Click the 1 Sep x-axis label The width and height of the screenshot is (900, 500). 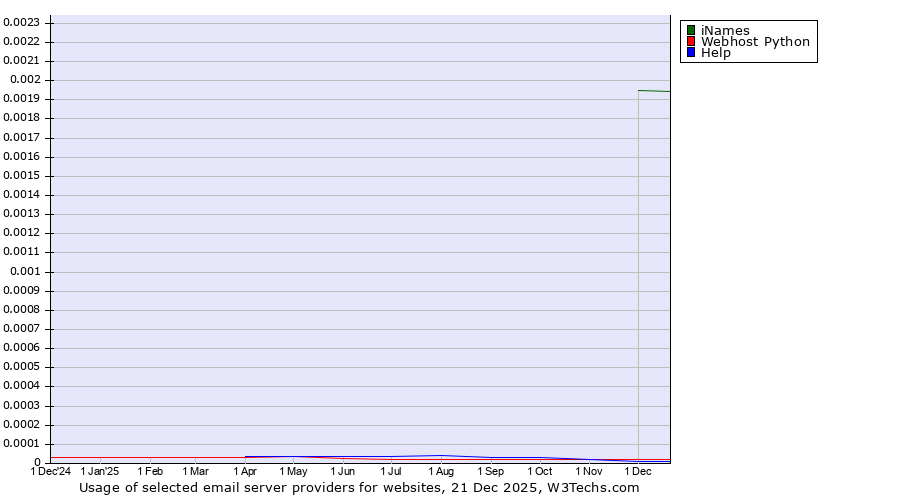click(490, 471)
